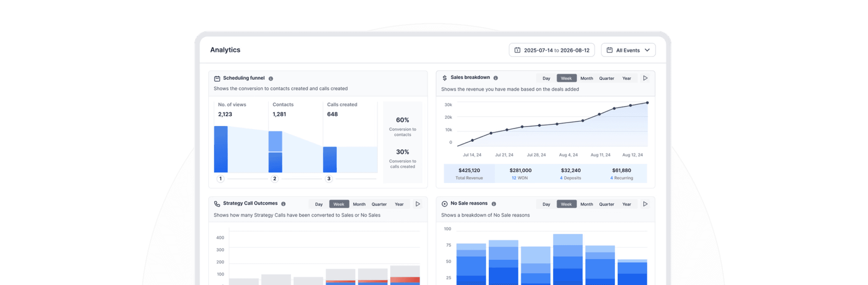The image size is (868, 285).
Task: Click funnel step marker 1
Action: (x=220, y=179)
